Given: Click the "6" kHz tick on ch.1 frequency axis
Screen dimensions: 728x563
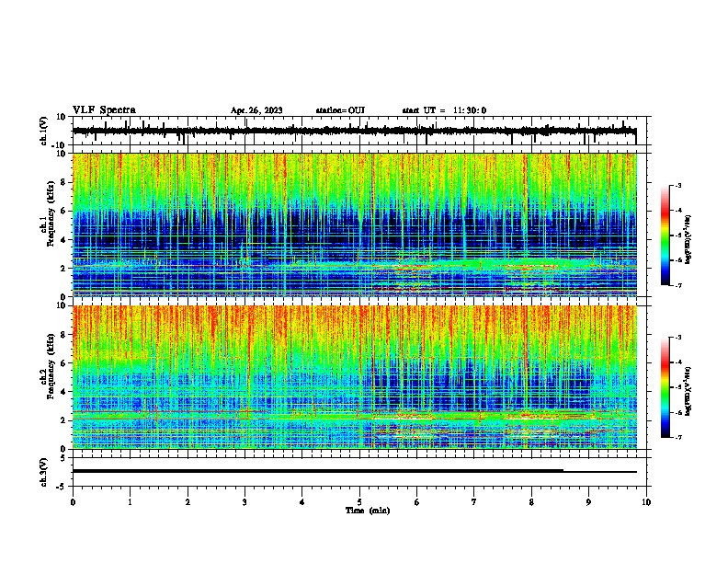Looking at the screenshot, I should (63, 211).
